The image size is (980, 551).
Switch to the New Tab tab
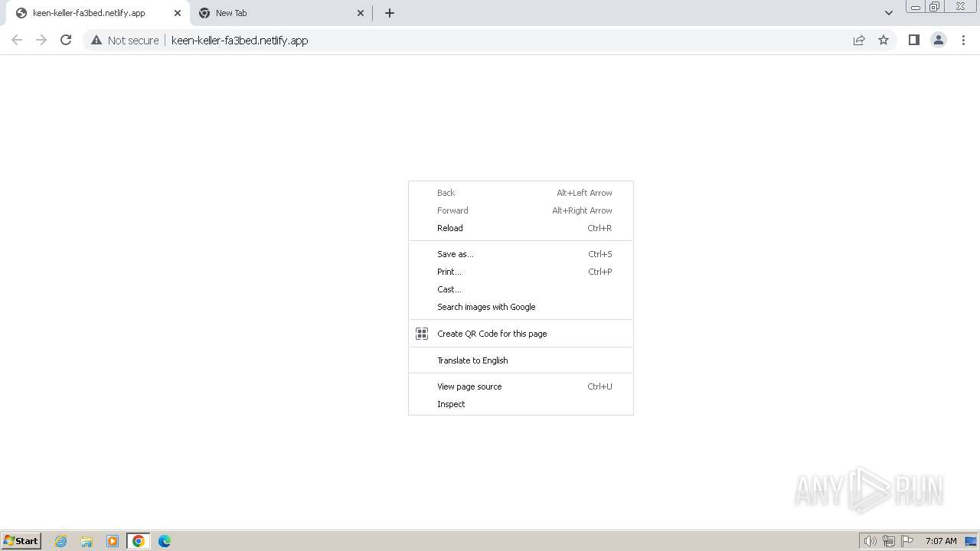tap(281, 13)
